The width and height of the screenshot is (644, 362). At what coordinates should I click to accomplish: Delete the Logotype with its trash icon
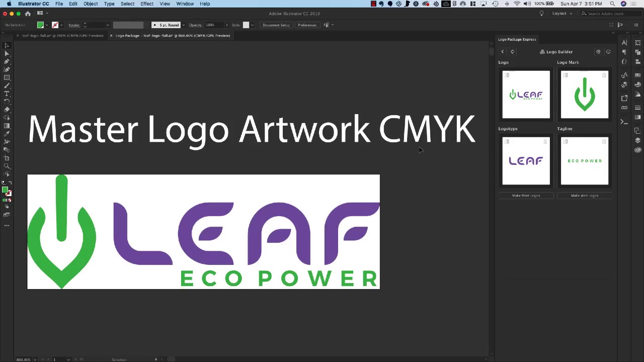tap(545, 142)
